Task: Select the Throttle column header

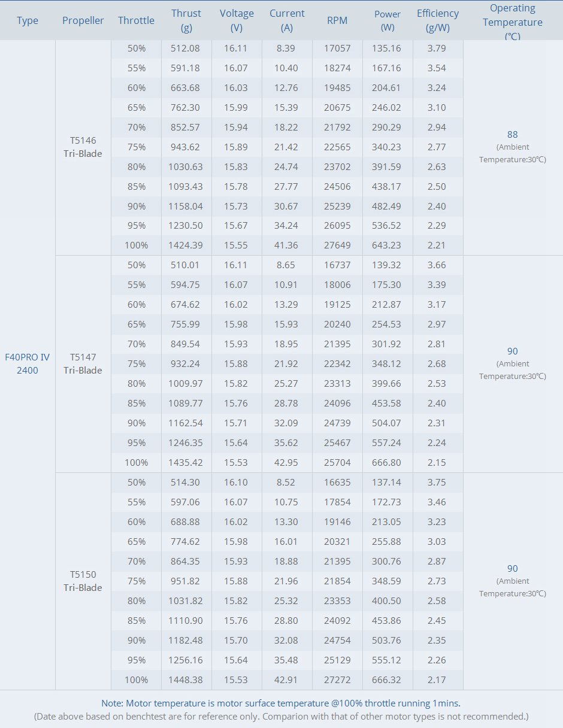Action: (136, 20)
